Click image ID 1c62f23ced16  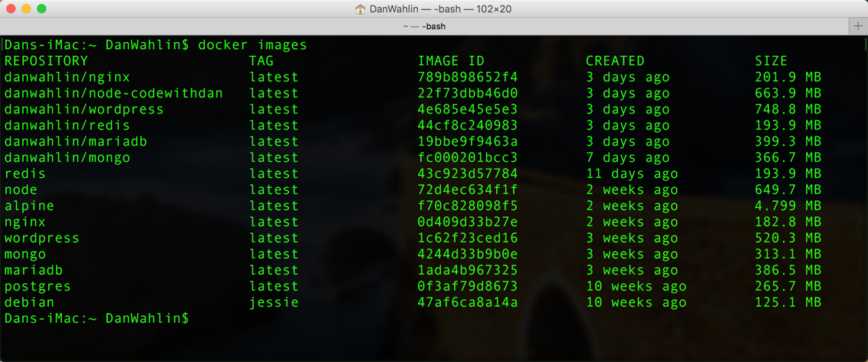468,238
